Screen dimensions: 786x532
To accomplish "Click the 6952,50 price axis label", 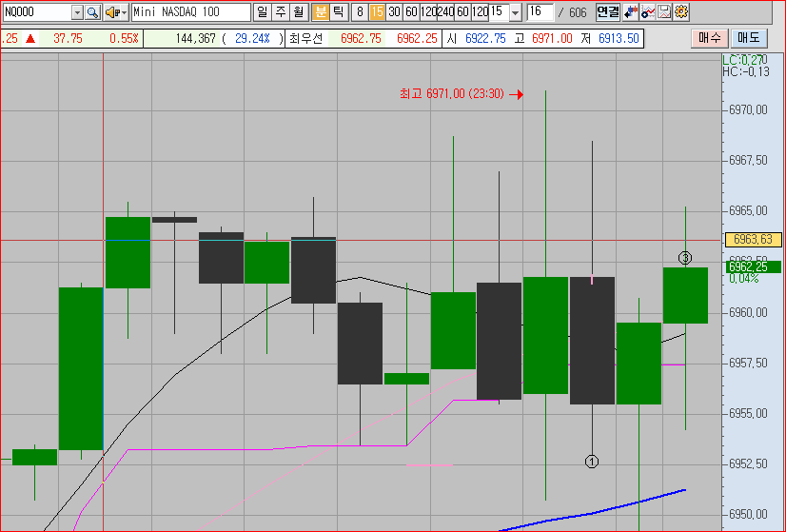I will pyautogui.click(x=748, y=463).
